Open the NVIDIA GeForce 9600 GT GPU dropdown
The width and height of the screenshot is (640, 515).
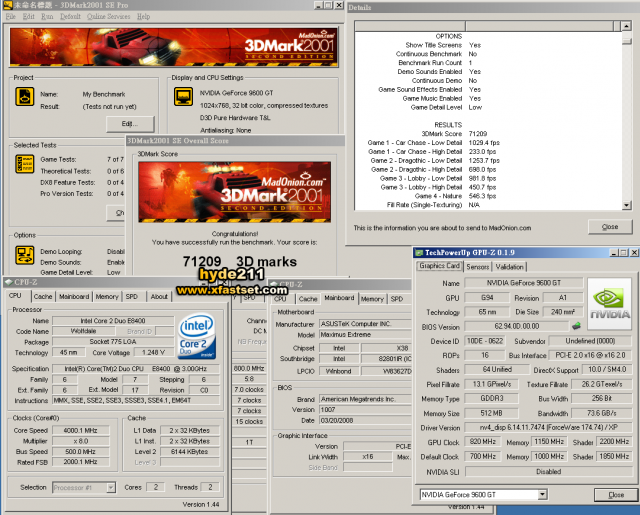tap(483, 495)
